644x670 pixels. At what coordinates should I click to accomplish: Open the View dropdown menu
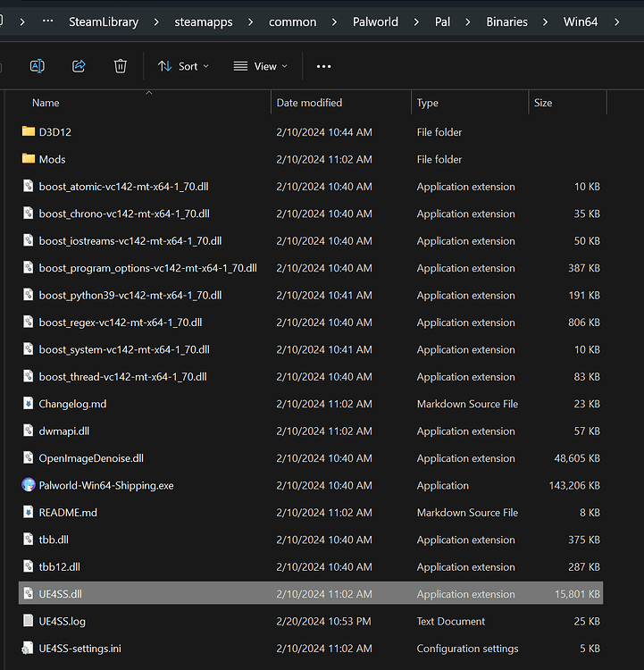260,66
